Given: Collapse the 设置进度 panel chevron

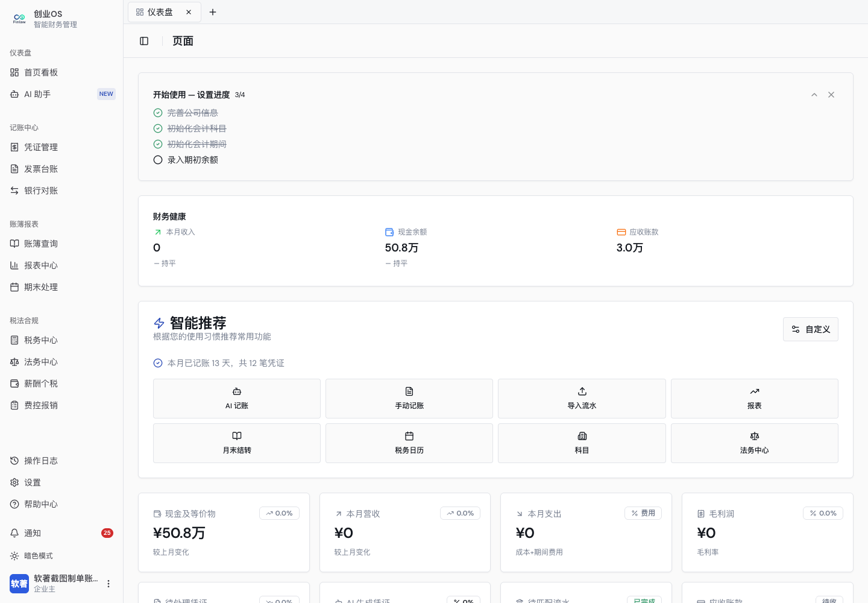Looking at the screenshot, I should point(814,95).
